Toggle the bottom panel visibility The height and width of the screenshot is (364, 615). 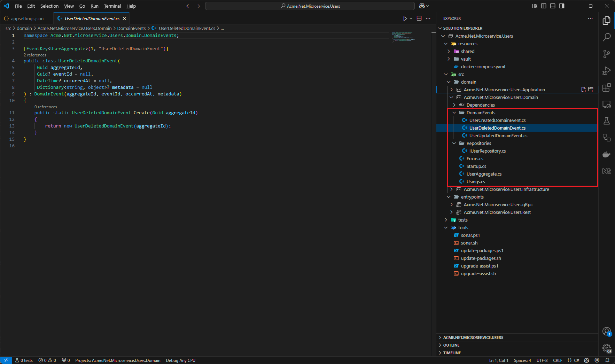553,6
